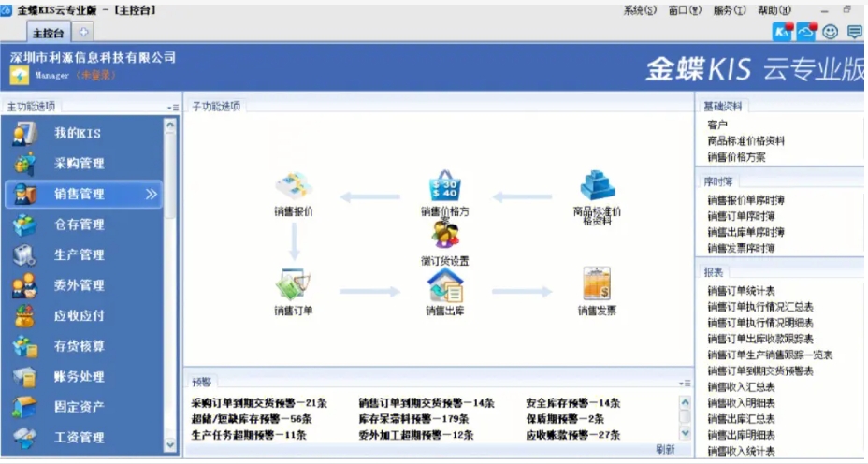Open 销售订单出库收款跟踪表 report
Screen dimensions: 868x464
click(760, 340)
